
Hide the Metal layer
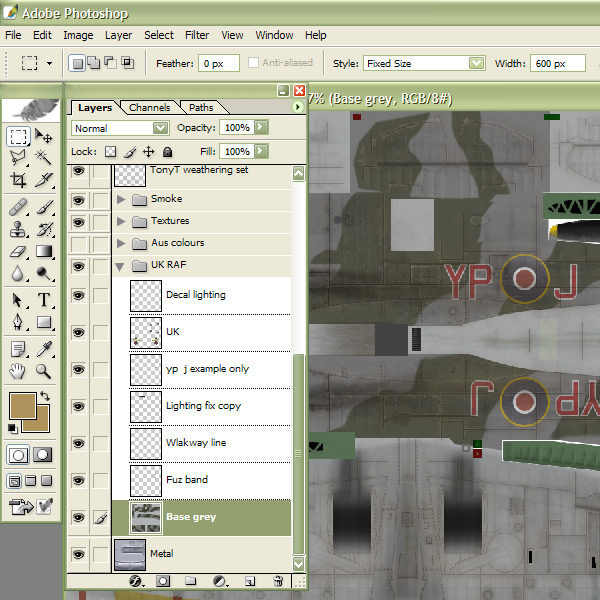[x=78, y=554]
